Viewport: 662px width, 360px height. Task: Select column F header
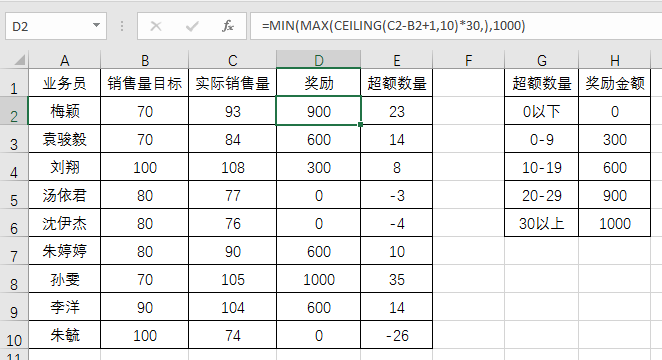click(x=469, y=60)
